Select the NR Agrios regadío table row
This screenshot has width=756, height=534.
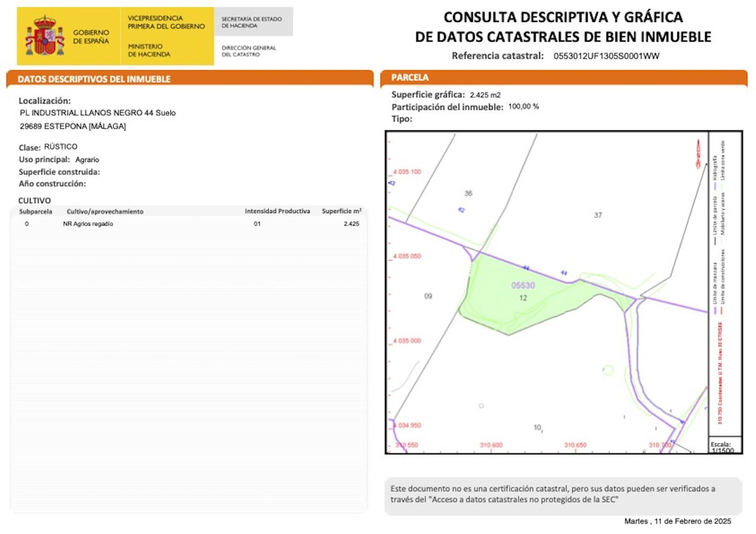tap(189, 224)
